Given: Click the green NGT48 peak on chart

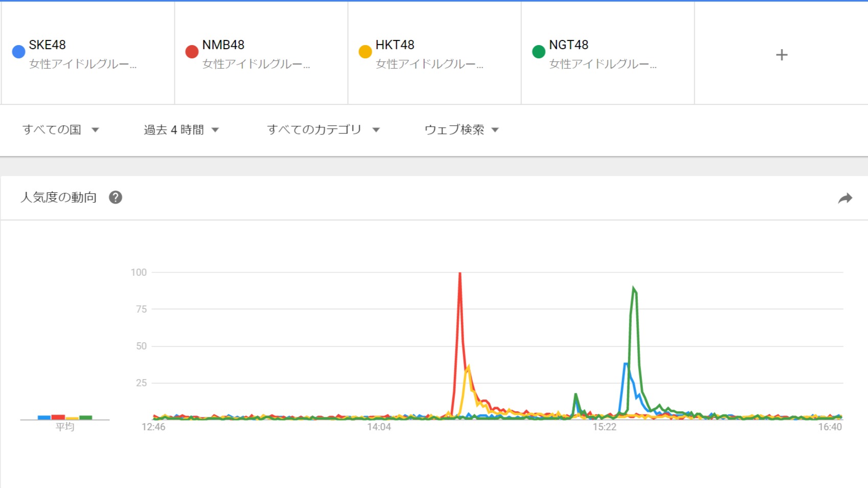Looking at the screenshot, I should [634, 289].
